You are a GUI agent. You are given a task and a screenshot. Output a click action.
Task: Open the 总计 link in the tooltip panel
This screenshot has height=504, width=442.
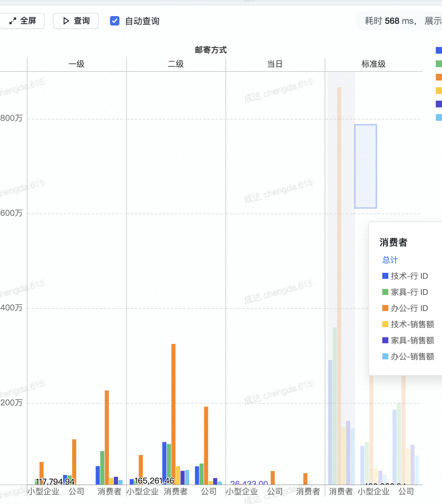tap(389, 260)
